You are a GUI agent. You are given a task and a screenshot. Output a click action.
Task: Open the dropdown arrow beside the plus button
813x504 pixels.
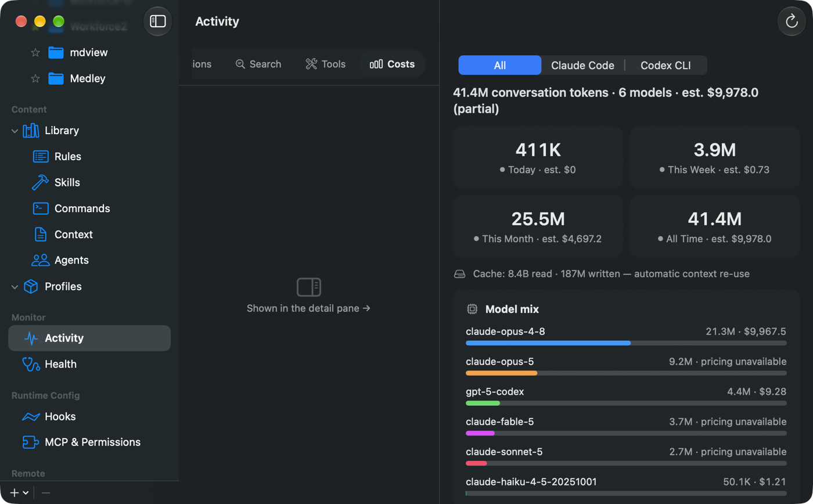[x=26, y=493]
